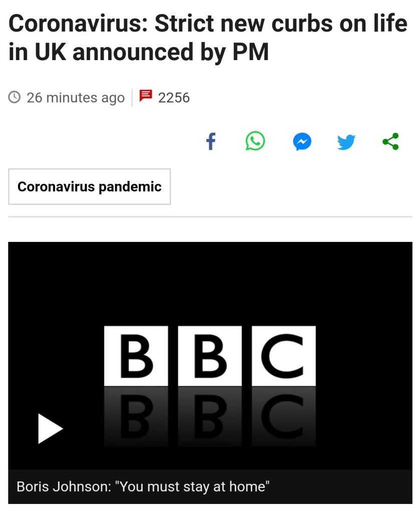Click the "26 minutes ago" timestamp
420x513 pixels.
tap(75, 97)
